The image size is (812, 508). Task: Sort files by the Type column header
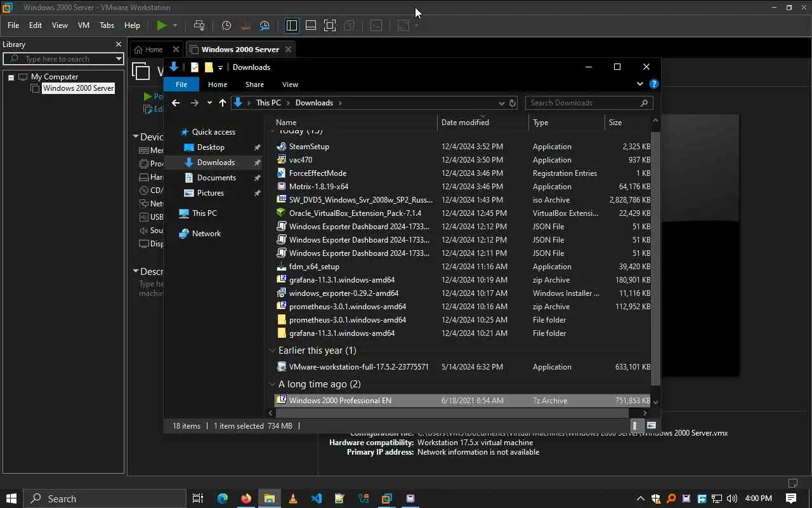[x=567, y=123]
